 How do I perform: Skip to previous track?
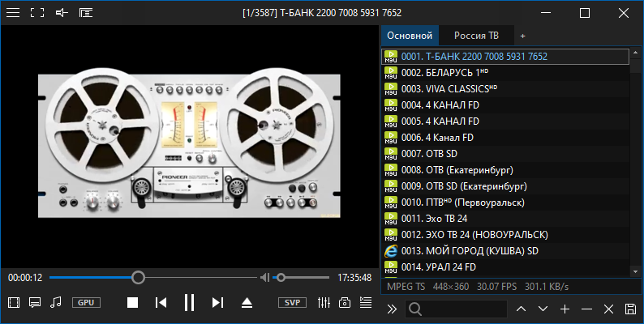[161, 303]
